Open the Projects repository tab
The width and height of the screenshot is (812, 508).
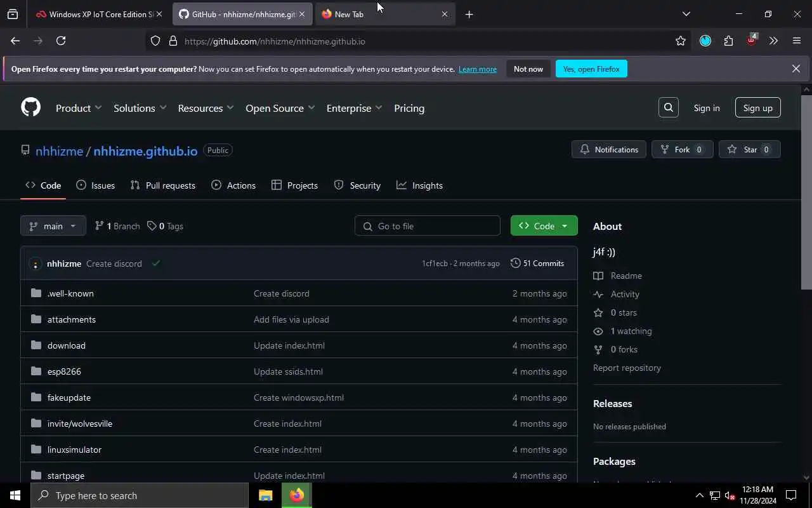click(x=294, y=185)
